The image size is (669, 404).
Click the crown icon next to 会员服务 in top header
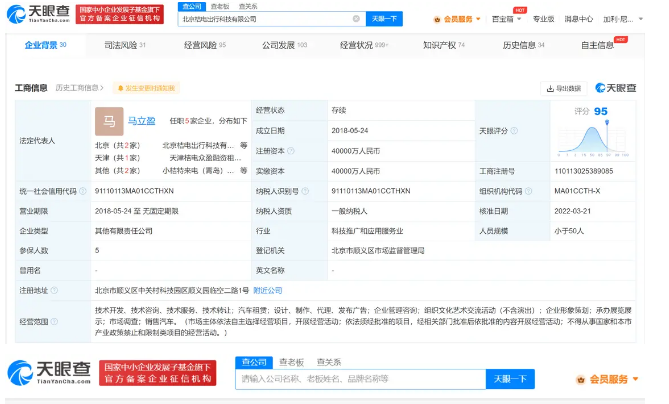tap(437, 19)
